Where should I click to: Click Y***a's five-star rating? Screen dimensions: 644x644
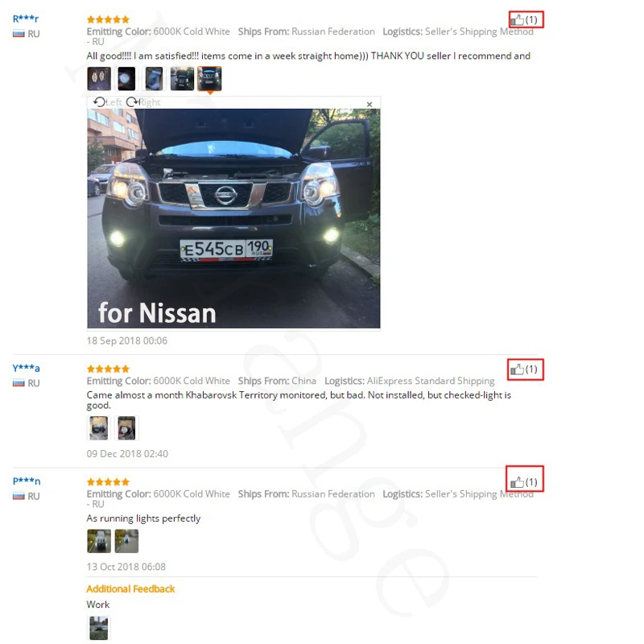coord(109,369)
